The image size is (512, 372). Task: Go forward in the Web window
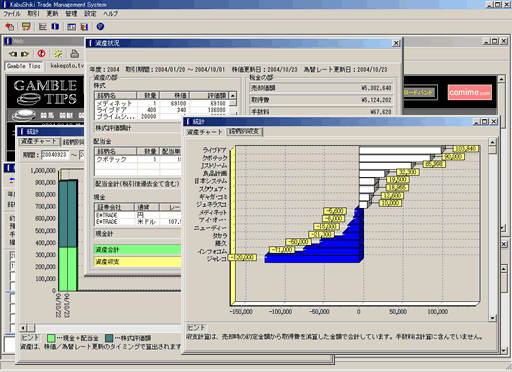pos(25,54)
